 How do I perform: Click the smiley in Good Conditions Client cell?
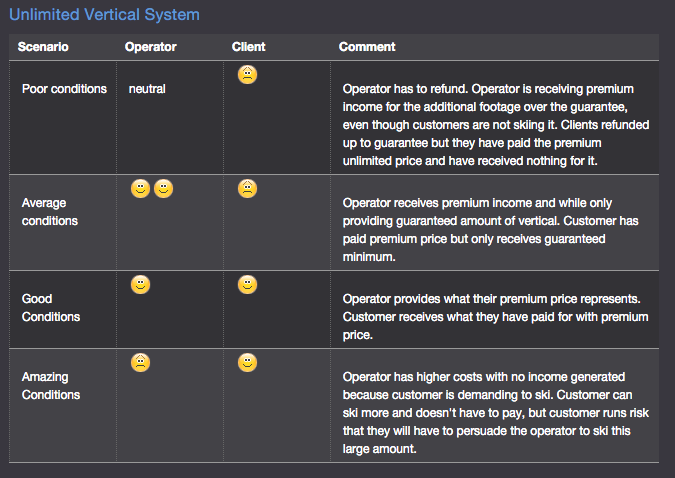pos(248,285)
